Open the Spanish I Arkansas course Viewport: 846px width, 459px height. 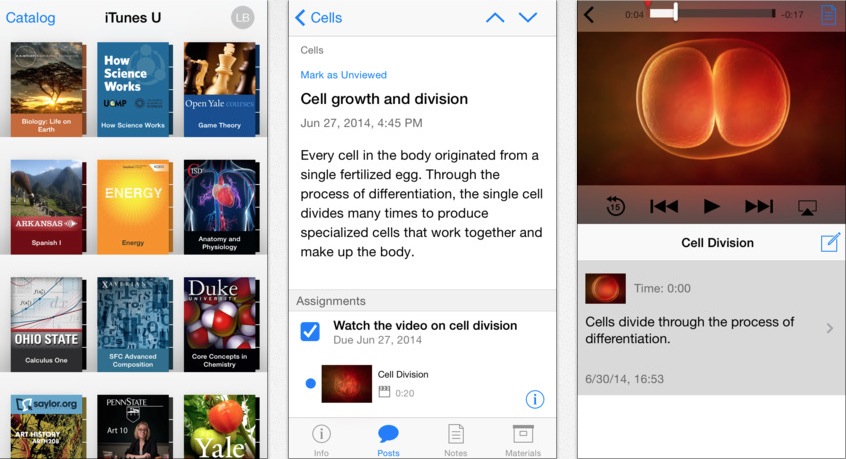47,207
